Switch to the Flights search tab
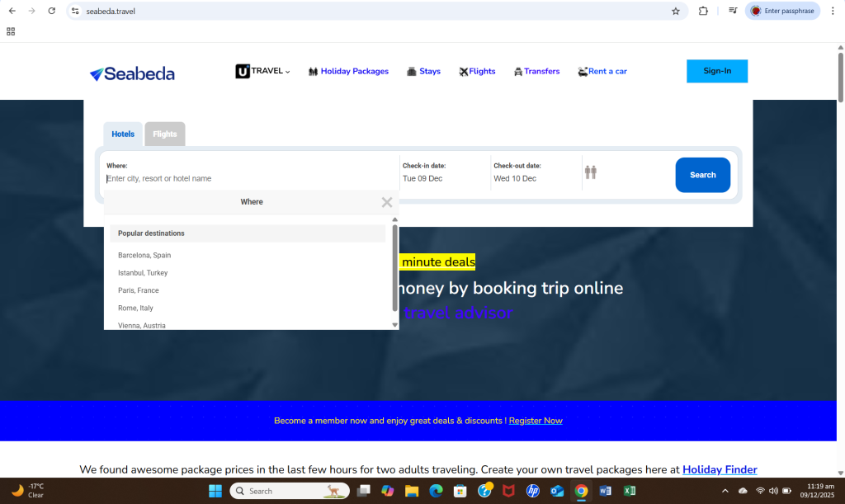The height and width of the screenshot is (504, 845). (x=164, y=134)
